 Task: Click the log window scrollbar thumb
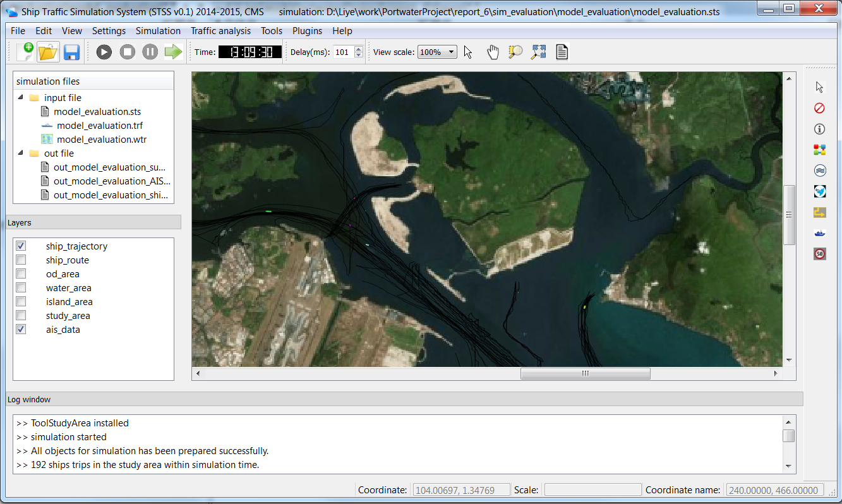(x=788, y=436)
